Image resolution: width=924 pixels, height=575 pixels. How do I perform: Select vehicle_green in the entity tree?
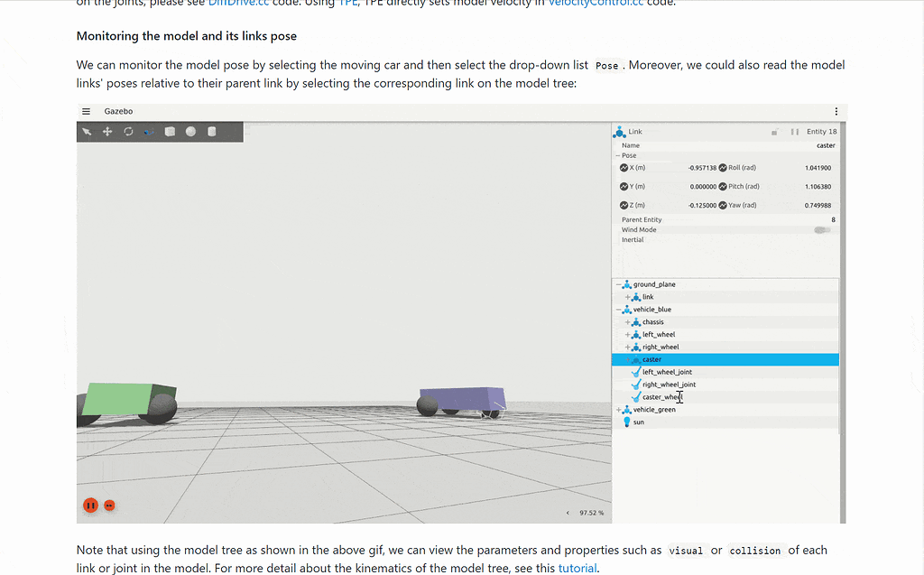click(653, 409)
